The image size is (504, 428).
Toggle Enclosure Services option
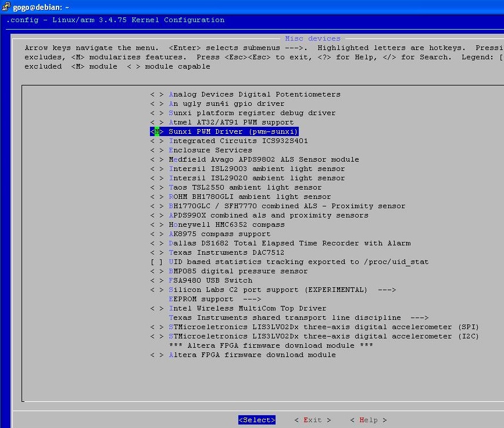157,150
